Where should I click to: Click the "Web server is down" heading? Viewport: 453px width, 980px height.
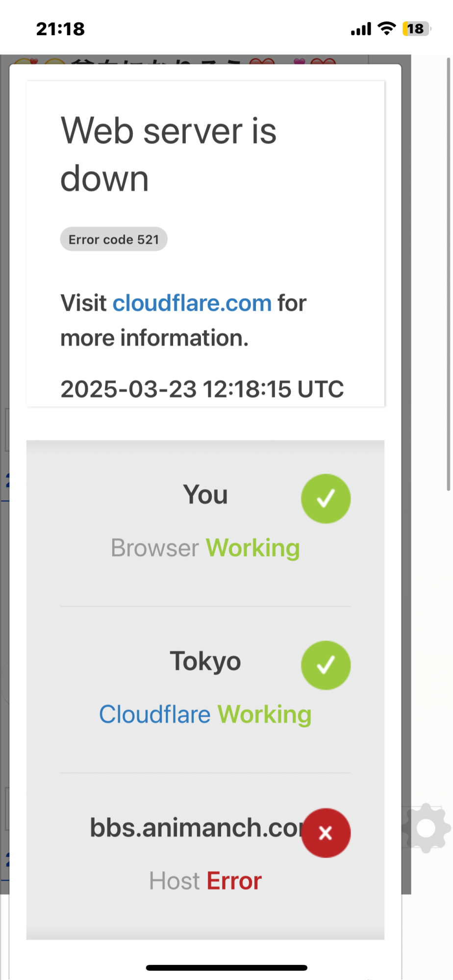(168, 154)
